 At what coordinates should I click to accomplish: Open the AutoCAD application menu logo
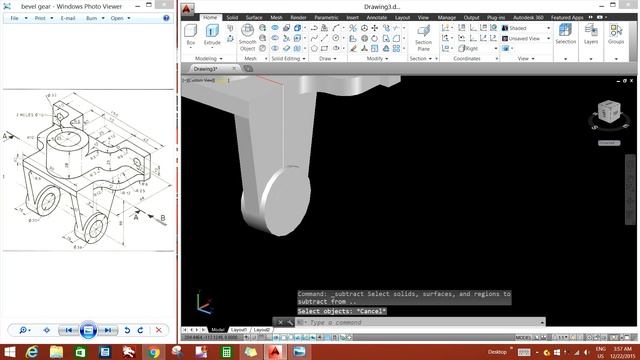[187, 9]
